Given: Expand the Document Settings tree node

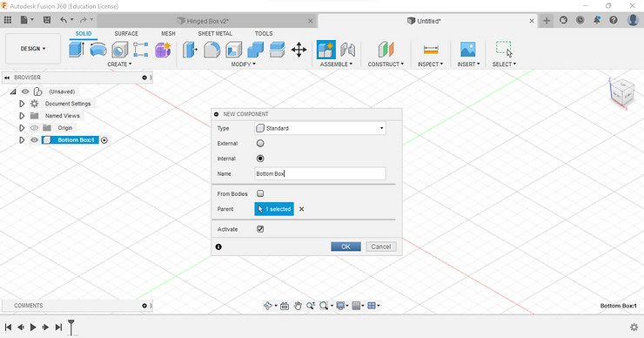Looking at the screenshot, I should [22, 104].
